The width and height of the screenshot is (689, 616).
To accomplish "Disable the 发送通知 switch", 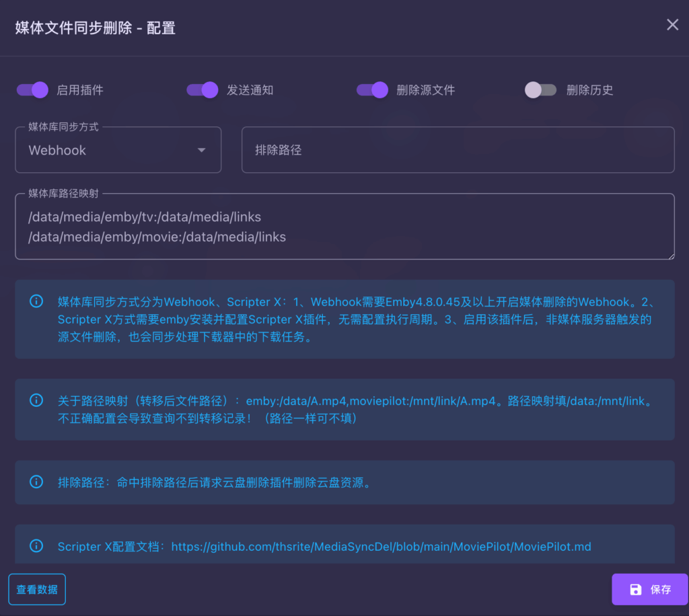I will [203, 90].
